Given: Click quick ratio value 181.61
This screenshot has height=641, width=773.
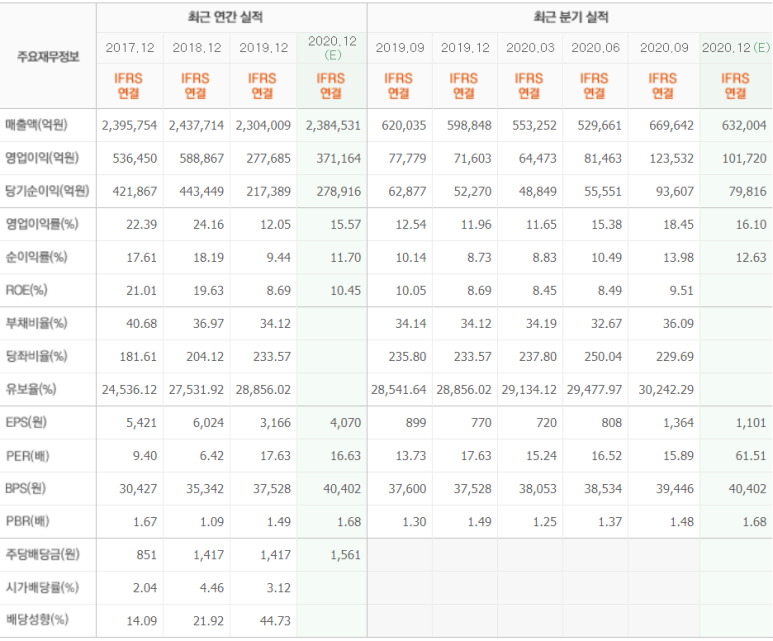Looking at the screenshot, I should (x=138, y=357).
